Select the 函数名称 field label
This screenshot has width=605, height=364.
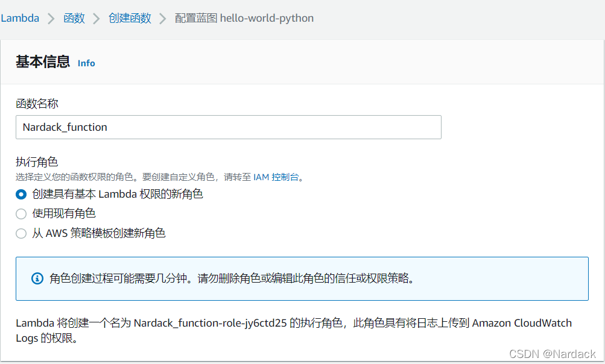(x=37, y=103)
